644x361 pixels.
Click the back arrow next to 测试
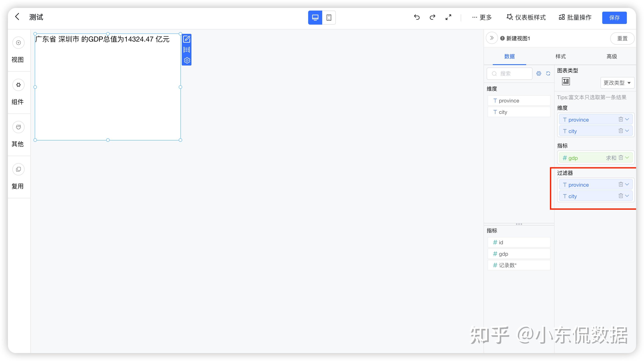(17, 17)
